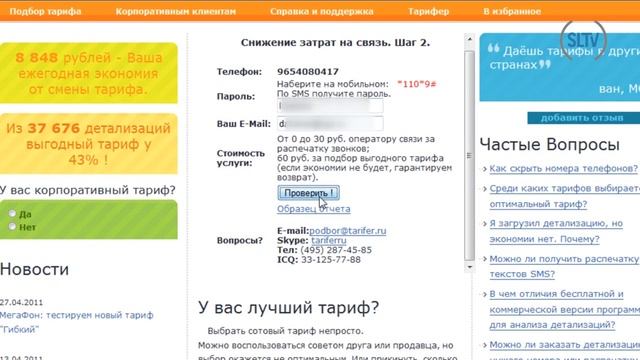Click the ICQ number 33-125-77-88
The image size is (640, 360).
tap(331, 260)
